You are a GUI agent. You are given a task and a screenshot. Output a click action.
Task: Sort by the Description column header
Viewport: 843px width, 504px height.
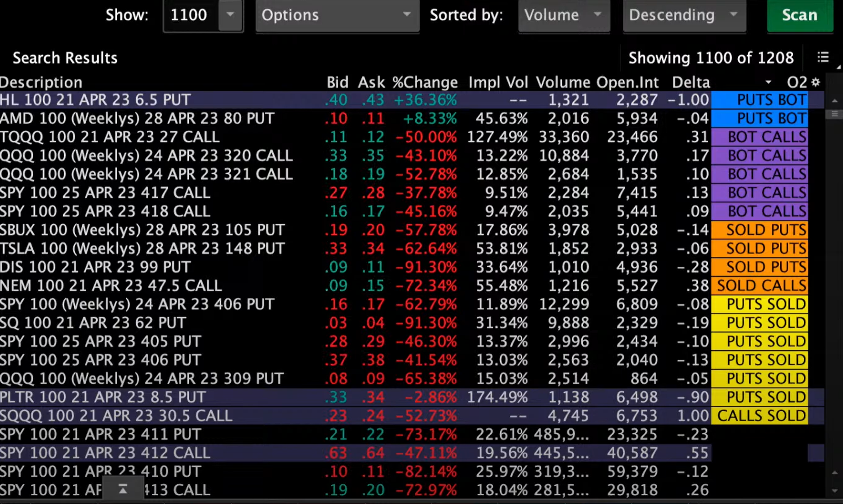coord(41,82)
